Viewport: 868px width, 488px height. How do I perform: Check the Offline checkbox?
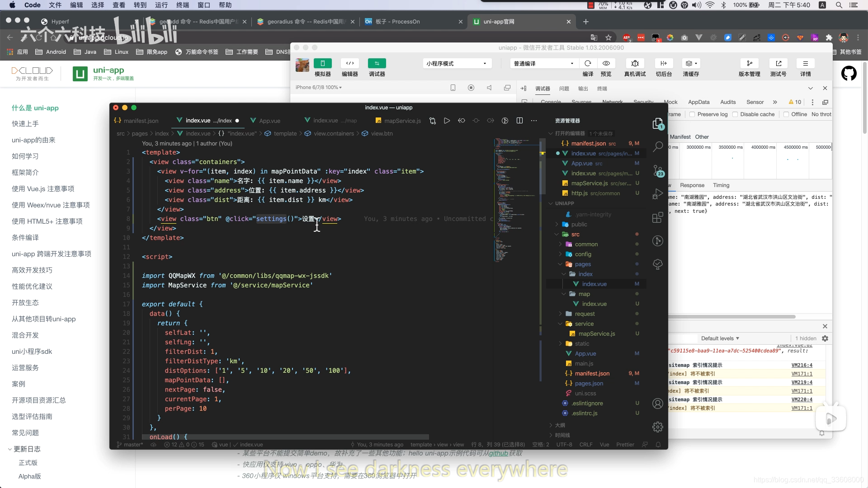[786, 114]
